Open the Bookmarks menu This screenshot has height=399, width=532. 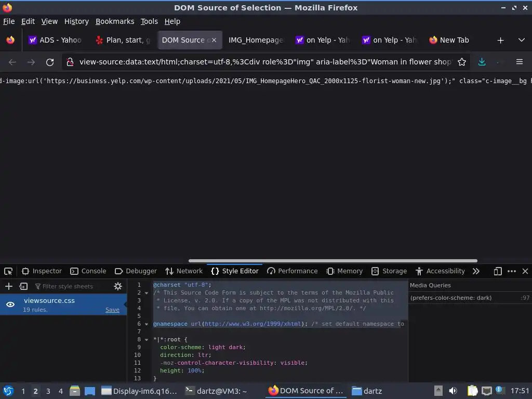point(115,21)
